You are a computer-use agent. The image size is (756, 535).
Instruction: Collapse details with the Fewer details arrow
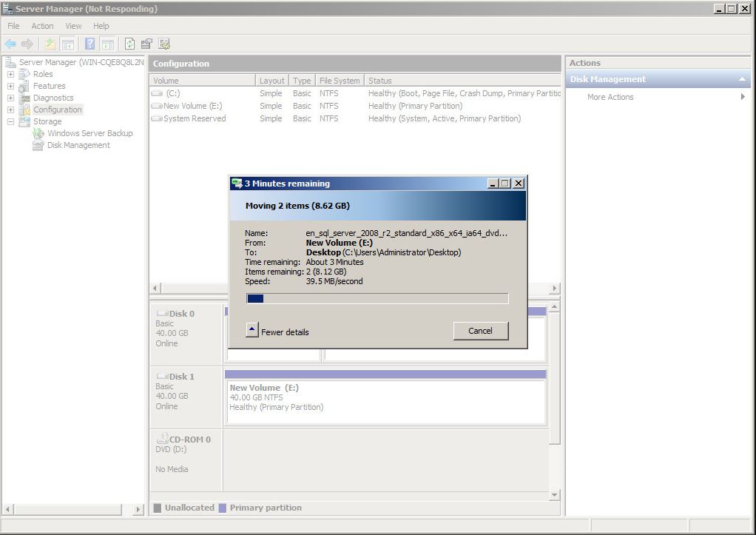tap(252, 330)
